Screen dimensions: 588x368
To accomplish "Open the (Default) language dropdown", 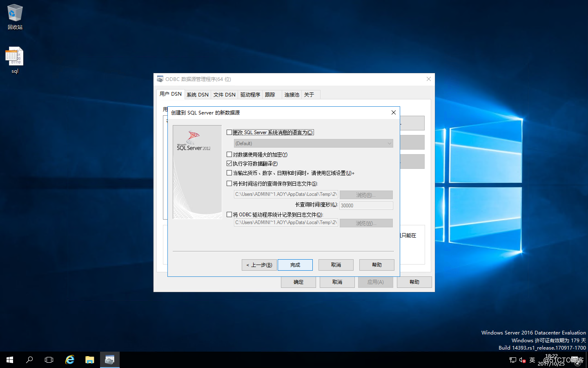I will [313, 143].
